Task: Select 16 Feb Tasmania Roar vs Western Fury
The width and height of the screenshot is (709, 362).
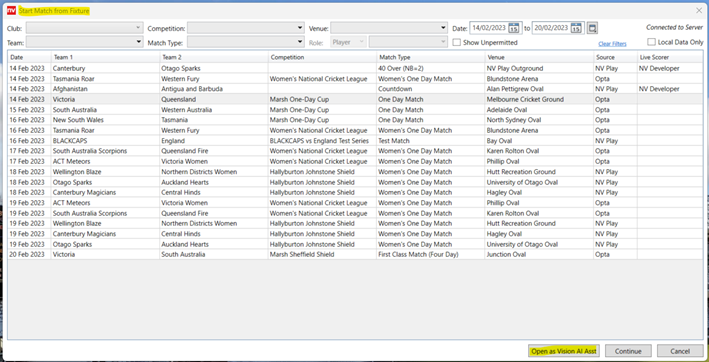Action: click(x=355, y=131)
